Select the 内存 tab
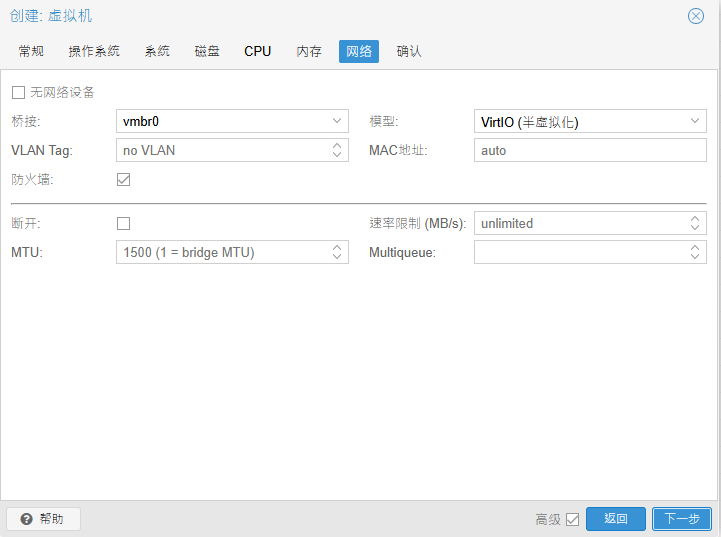The height and width of the screenshot is (537, 721). (x=309, y=51)
